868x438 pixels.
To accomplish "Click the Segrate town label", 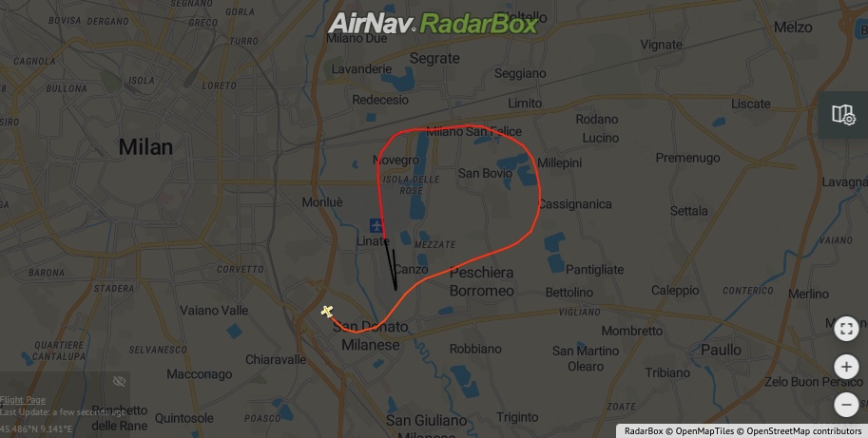I will (x=434, y=58).
